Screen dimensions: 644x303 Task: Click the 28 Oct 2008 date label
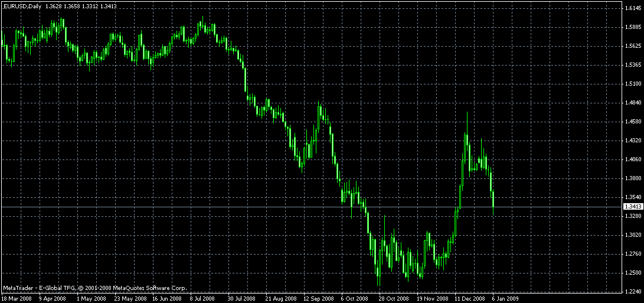[x=394, y=299]
